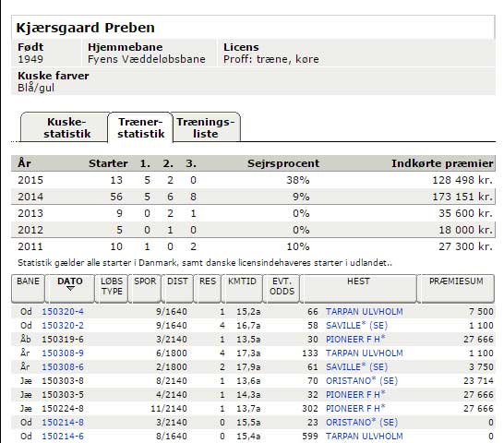
Task: Click the Indkørte præmier column heading
Action: 442,163
